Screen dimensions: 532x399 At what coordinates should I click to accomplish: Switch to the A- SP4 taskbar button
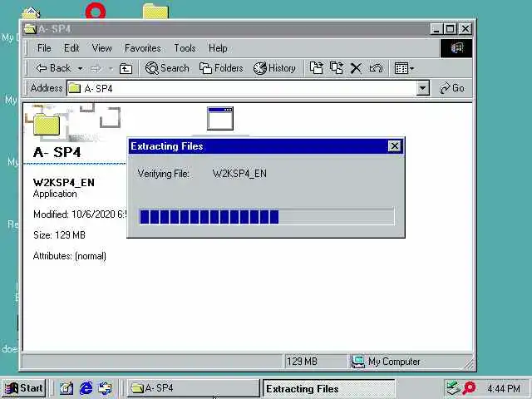pyautogui.click(x=193, y=388)
